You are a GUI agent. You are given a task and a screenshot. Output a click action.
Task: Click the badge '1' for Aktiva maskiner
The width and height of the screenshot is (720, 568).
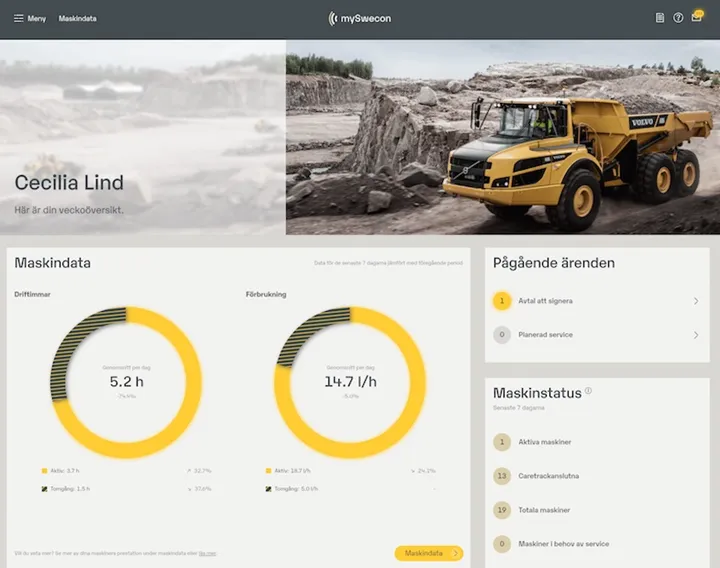click(x=502, y=442)
